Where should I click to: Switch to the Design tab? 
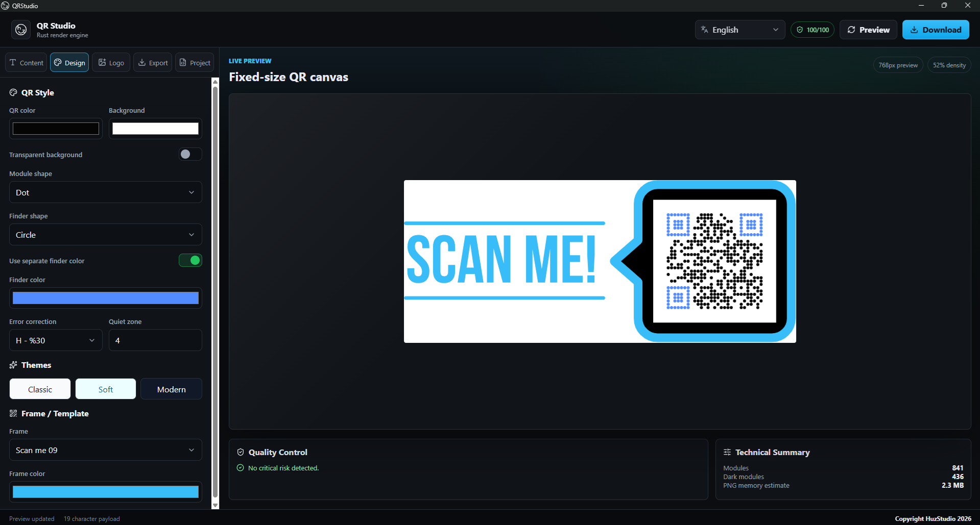click(x=69, y=62)
